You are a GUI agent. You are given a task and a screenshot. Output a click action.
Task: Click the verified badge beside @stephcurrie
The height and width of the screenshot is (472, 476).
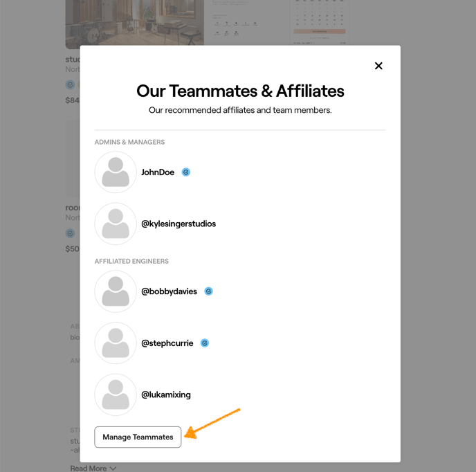pyautogui.click(x=205, y=343)
